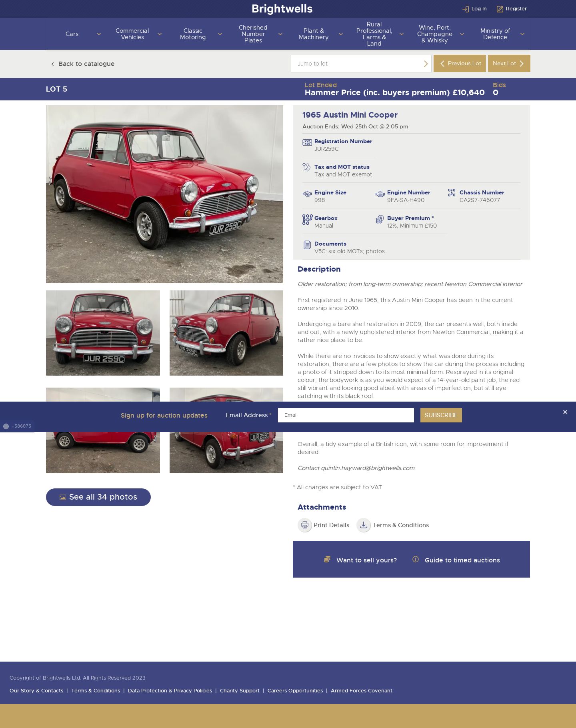This screenshot has width=576, height=728.
Task: Click the Email input field
Action: click(x=346, y=415)
